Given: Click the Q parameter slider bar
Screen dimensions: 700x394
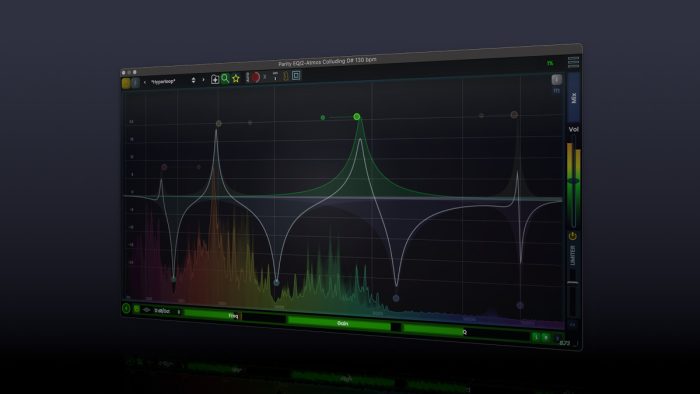Looking at the screenshot, I should point(467,332).
